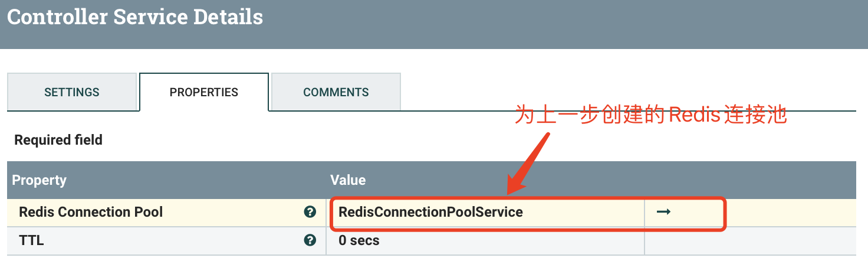Viewport: 868px width, 274px height.
Task: Select the TTL property name cell
Action: point(166,241)
